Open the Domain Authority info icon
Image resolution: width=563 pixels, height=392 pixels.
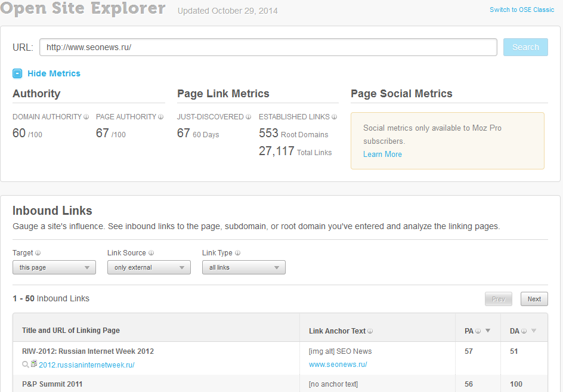click(86, 117)
